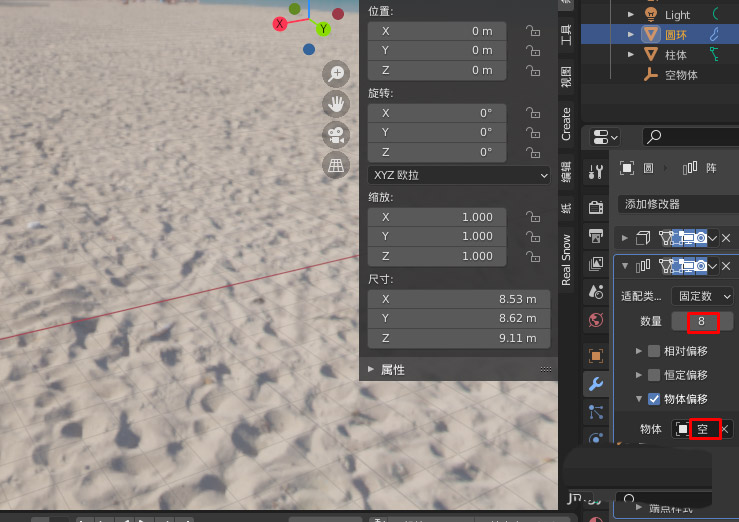Toggle the lock for scale Y
Screen dimensions: 739x522
point(533,236)
